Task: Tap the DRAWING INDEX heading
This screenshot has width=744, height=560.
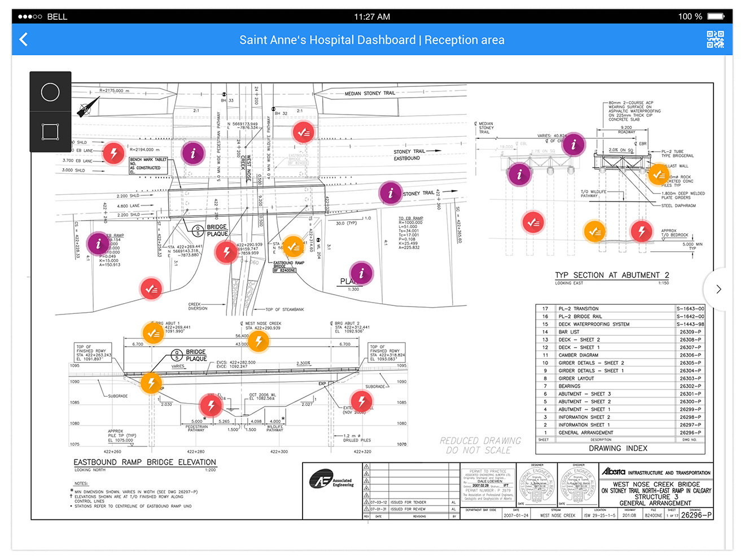Action: [x=618, y=448]
